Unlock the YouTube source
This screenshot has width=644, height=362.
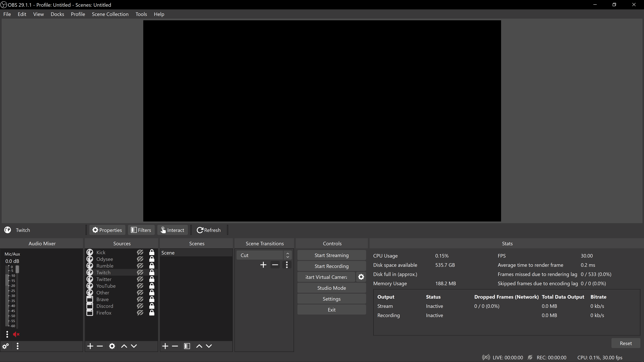[x=152, y=286]
